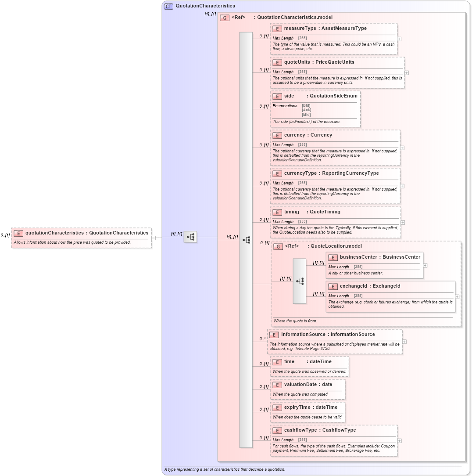472x476 pixels.
Task: Click the sequence icon in the tall model bar
Action: (x=247, y=240)
